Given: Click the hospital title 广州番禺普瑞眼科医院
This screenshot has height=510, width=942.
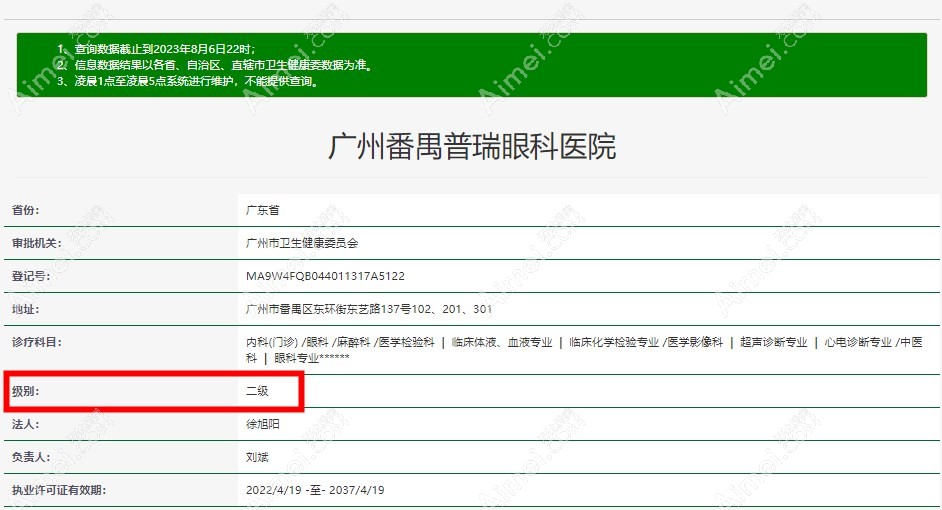Looking at the screenshot, I should pyautogui.click(x=472, y=146).
